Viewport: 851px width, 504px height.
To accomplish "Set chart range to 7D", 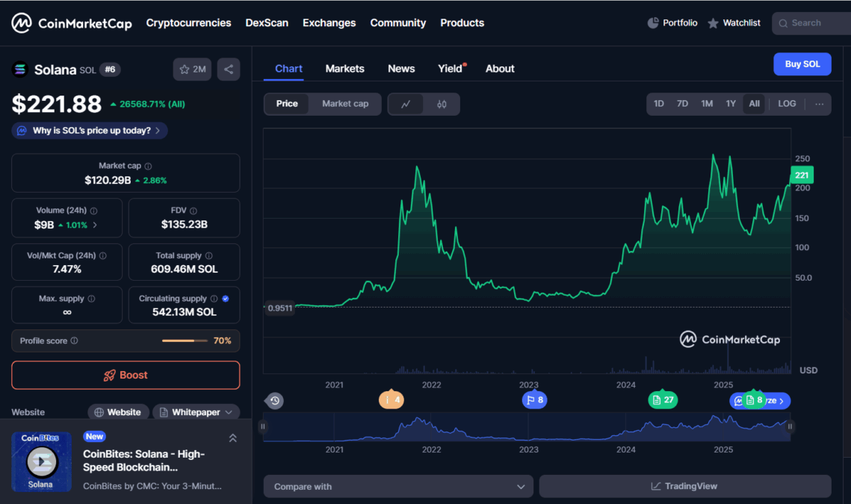I will [x=682, y=104].
